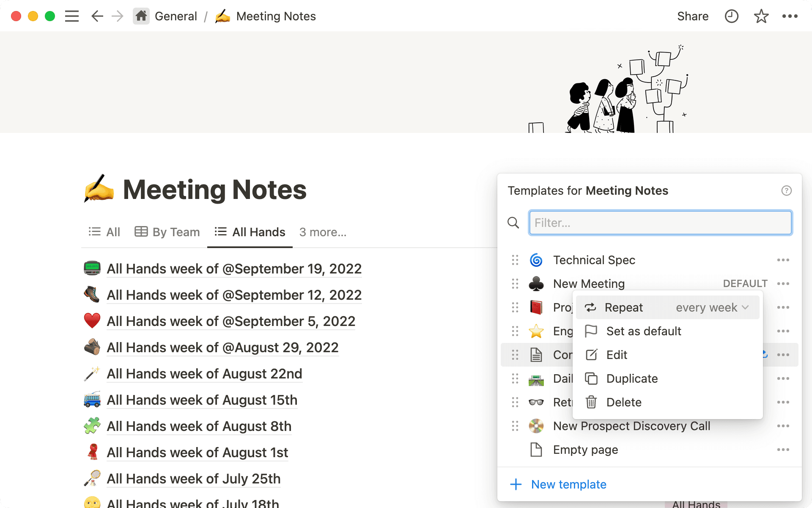This screenshot has height=508, width=812.
Task: Open the 'every week' frequency dropdown
Action: [712, 307]
